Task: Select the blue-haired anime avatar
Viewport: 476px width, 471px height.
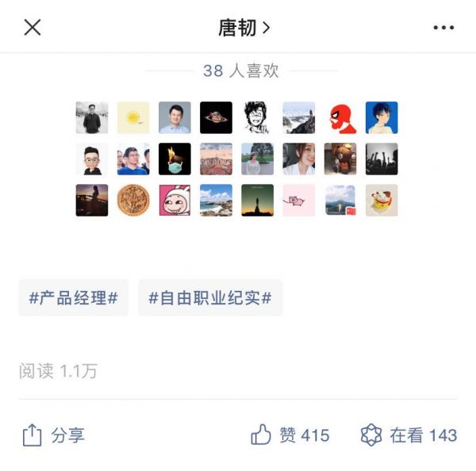Action: click(x=382, y=117)
